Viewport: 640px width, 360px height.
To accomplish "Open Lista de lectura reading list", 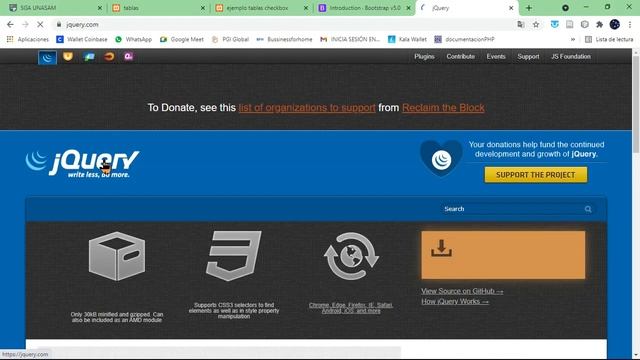I will pos(609,39).
